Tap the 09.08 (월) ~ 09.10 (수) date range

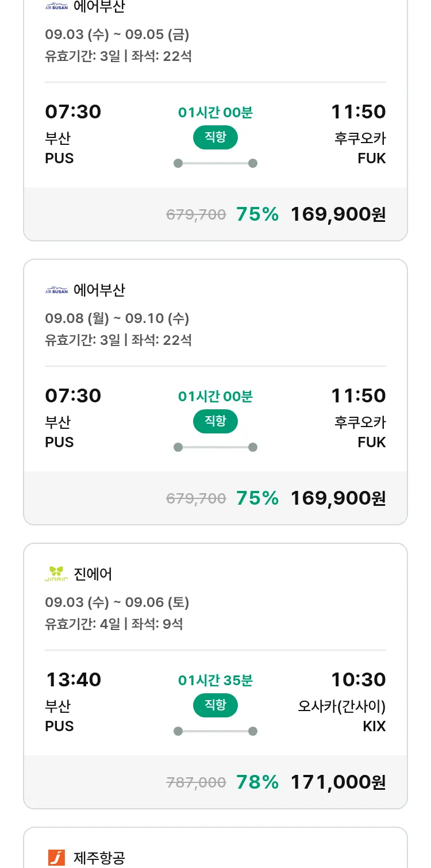point(117,318)
